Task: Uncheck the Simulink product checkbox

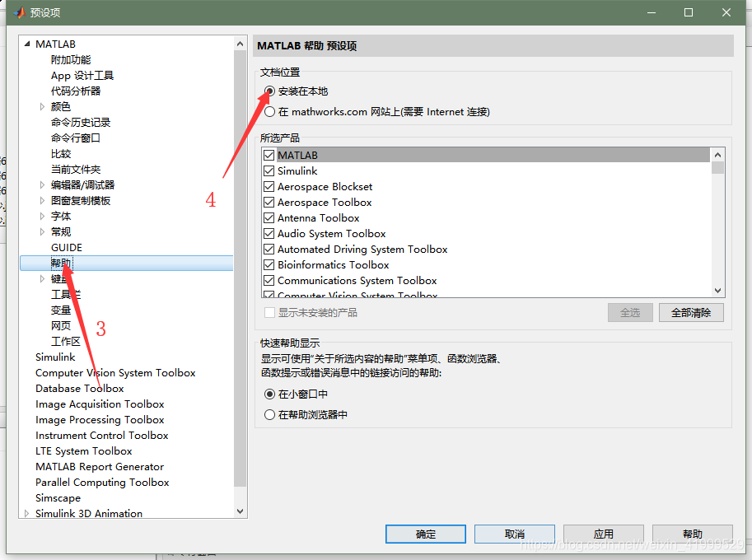Action: click(x=269, y=171)
